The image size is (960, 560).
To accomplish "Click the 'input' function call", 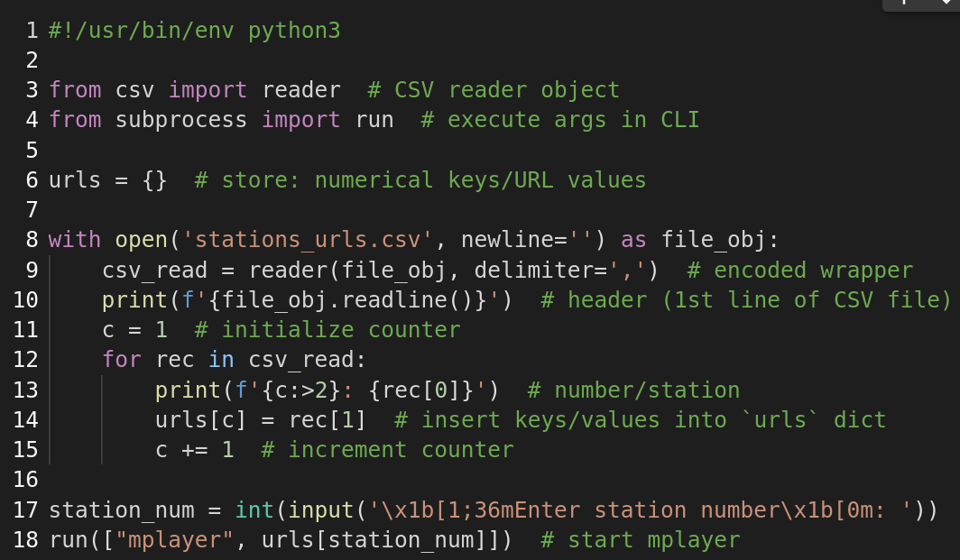I will point(321,510).
